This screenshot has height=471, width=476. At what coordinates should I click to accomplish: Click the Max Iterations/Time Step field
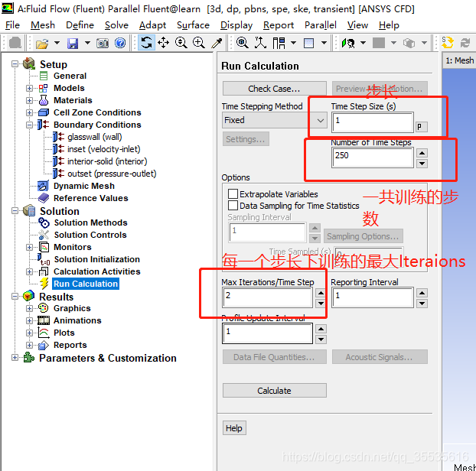click(x=267, y=297)
